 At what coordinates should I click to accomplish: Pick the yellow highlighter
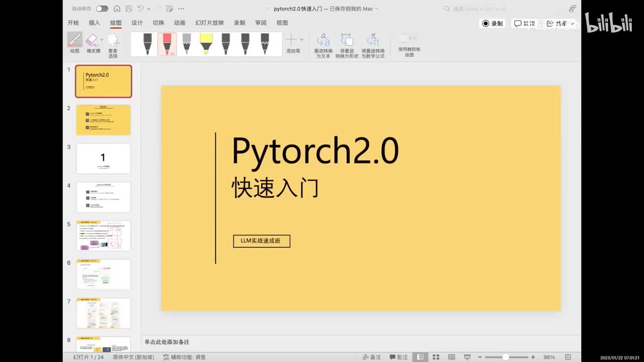[206, 44]
